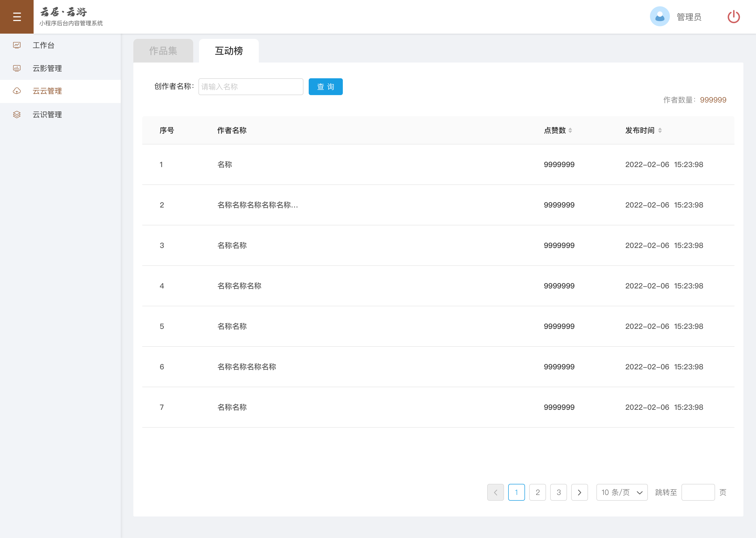756x538 pixels.
Task: Click 名称名称名称名称 in row 6
Action: pos(246,367)
